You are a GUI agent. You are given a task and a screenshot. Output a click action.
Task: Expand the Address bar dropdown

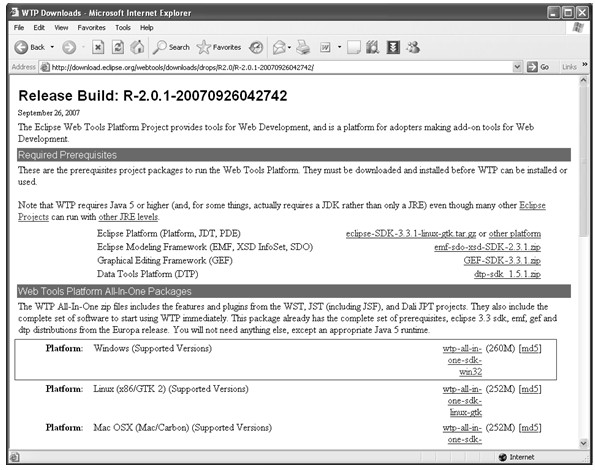(517, 67)
